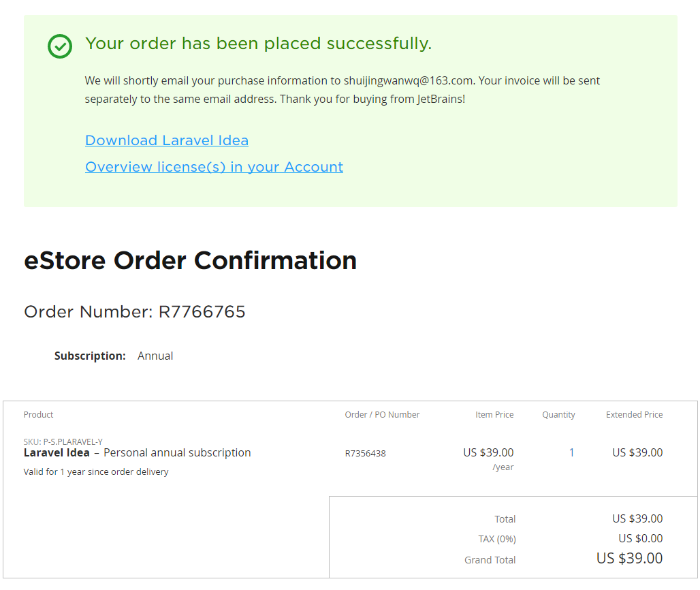This screenshot has height=590, width=700.
Task: Click the Order / PO Number column header
Action: click(382, 414)
